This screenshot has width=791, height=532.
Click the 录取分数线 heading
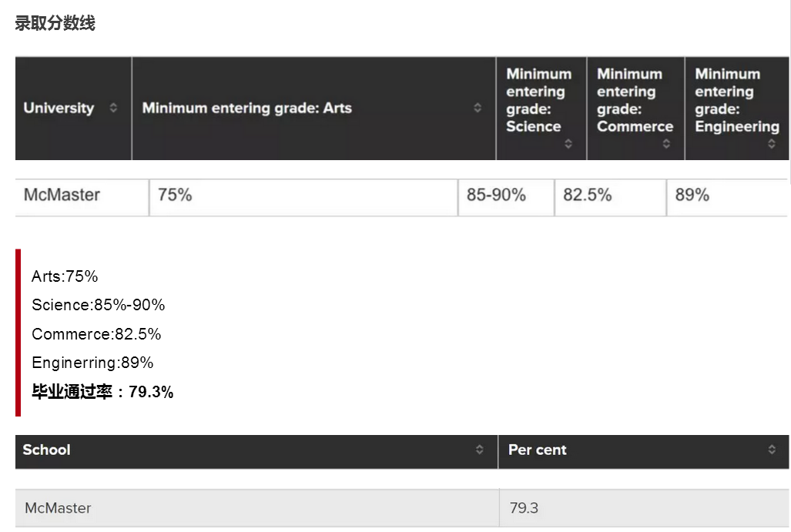pyautogui.click(x=55, y=23)
